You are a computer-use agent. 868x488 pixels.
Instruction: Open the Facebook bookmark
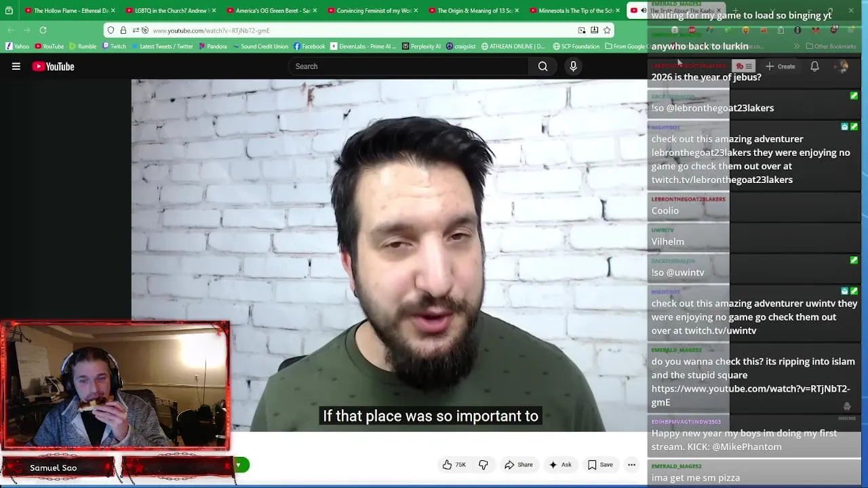(309, 47)
